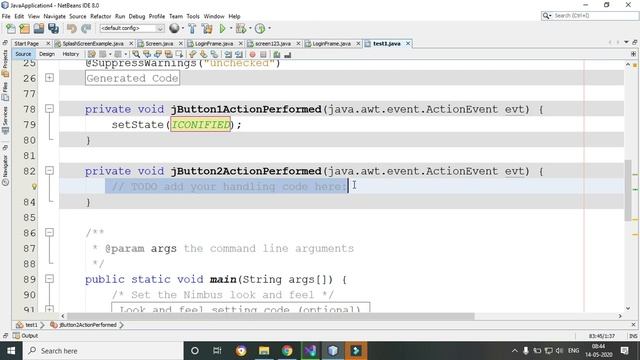
Task: Open the Profile Project dropdown arrow
Action: [269, 29]
